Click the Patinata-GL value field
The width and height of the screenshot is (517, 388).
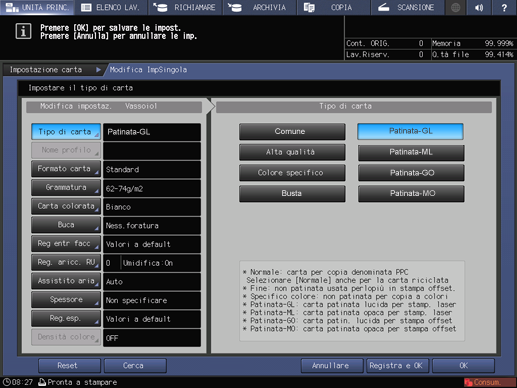[152, 132]
